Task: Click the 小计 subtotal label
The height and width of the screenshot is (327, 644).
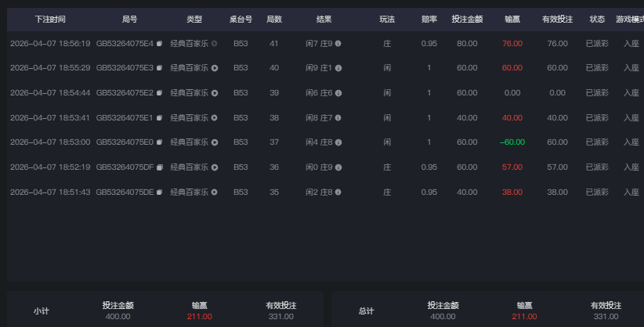Action: pyautogui.click(x=41, y=311)
